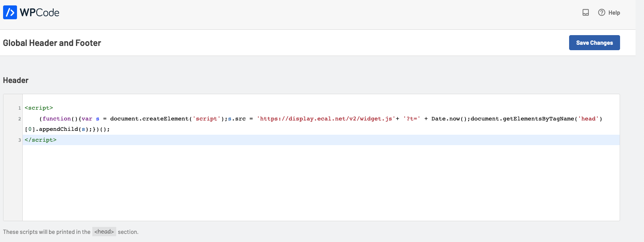Click the Global Header and Footer title

tap(52, 43)
